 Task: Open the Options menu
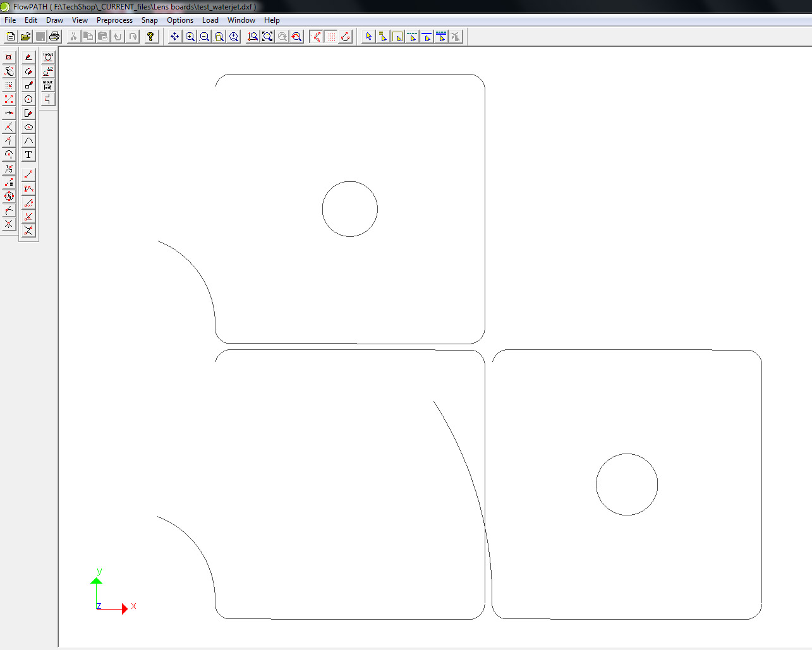click(x=180, y=20)
